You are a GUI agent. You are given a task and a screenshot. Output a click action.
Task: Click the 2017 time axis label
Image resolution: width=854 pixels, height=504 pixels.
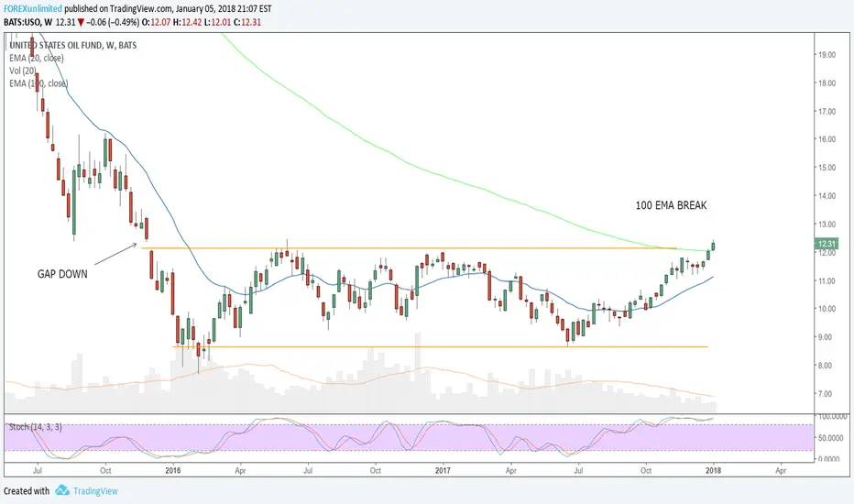point(443,470)
